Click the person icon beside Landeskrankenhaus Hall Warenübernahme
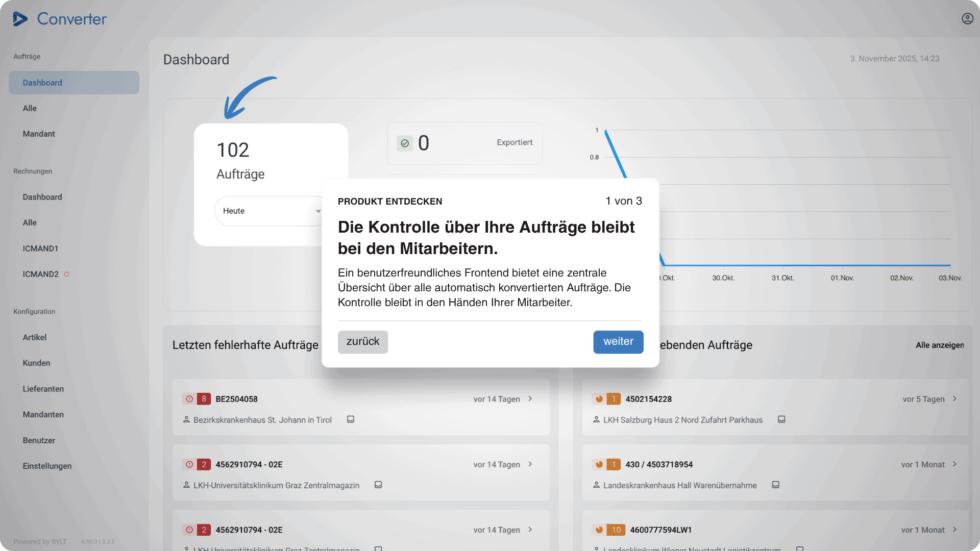Screen dimensions: 980x551 (596, 485)
